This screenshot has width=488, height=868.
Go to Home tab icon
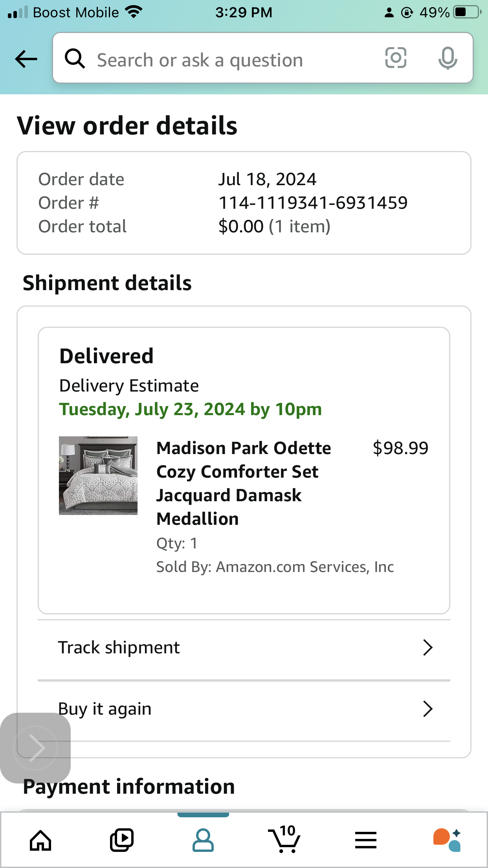pos(40,840)
